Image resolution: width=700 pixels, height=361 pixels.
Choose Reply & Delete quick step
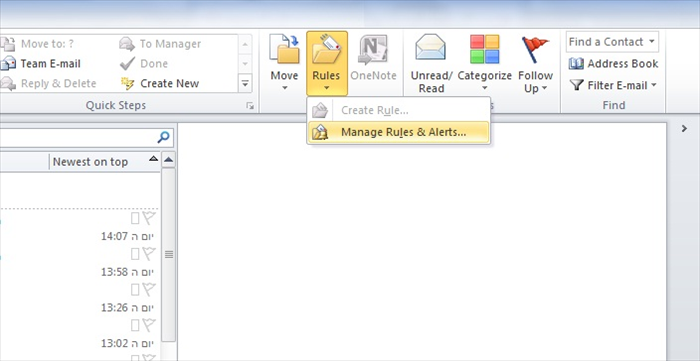[49, 83]
